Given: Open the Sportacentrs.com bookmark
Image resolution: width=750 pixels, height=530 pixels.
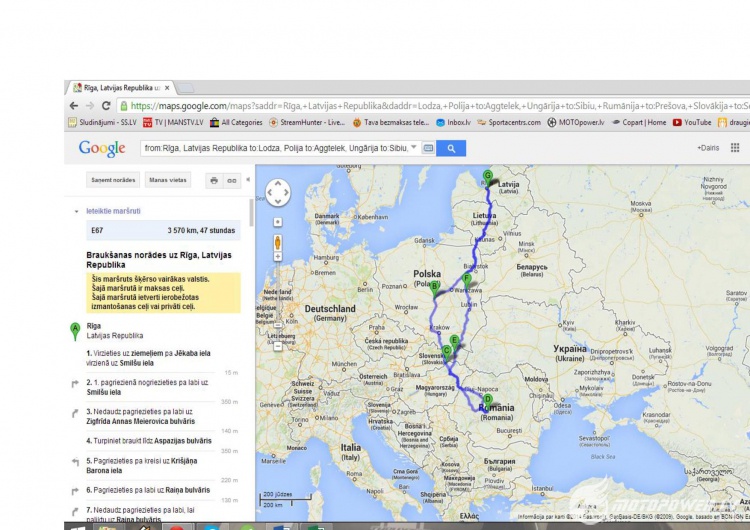Looking at the screenshot, I should pyautogui.click(x=509, y=122).
